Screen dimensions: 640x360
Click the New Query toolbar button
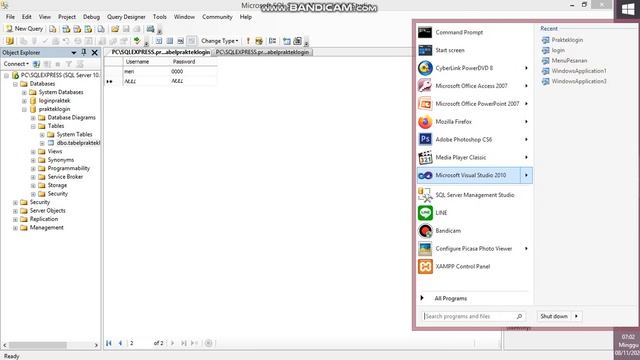24,29
